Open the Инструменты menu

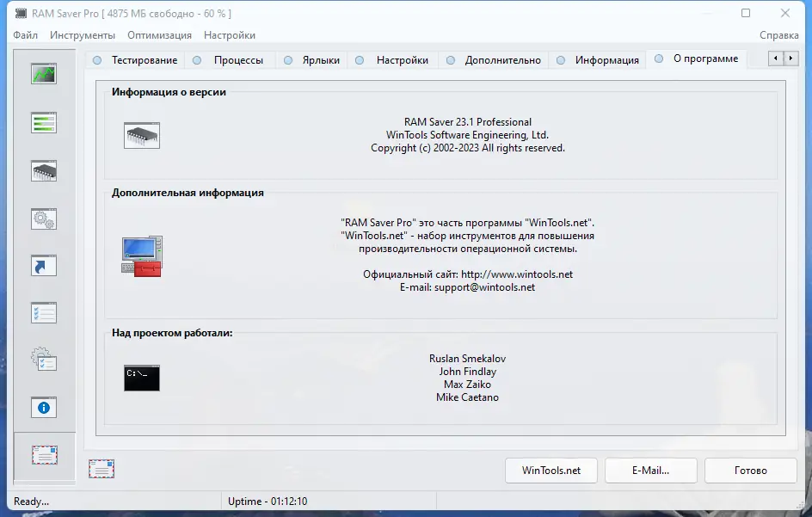(x=83, y=35)
